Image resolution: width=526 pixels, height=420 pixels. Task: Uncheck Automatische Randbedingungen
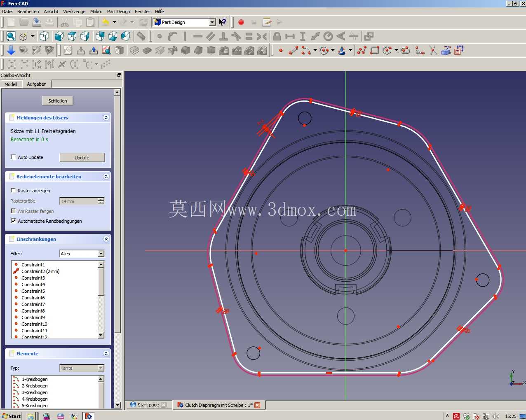(x=13, y=221)
